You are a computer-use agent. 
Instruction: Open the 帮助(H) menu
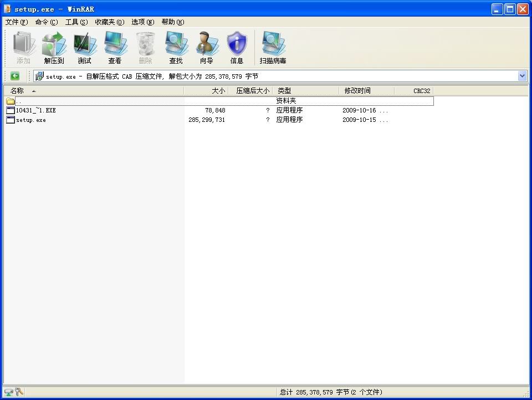click(173, 22)
